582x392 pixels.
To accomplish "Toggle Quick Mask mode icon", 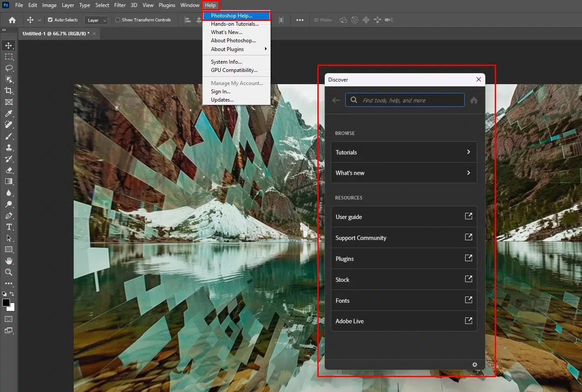I will coord(9,319).
